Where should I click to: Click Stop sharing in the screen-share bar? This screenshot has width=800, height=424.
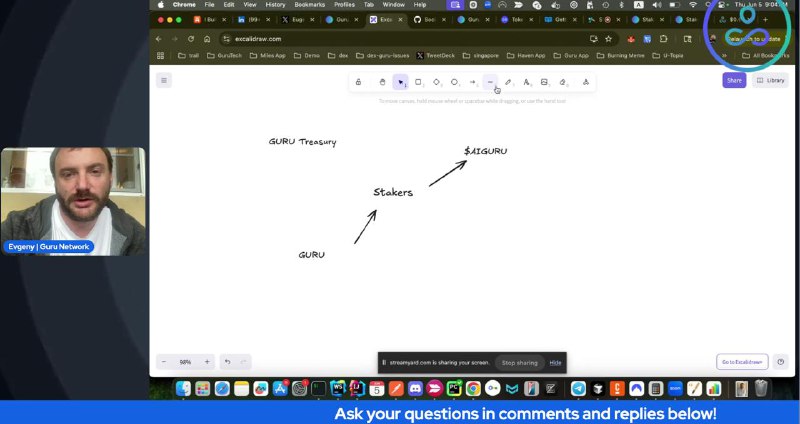coord(519,363)
